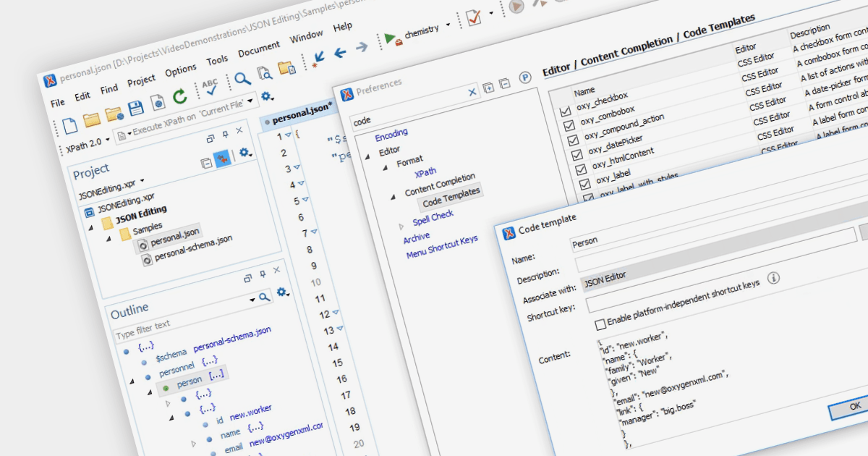Open Menu Shortcut Keys in Preferences tree
This screenshot has width=868, height=456.
pos(442,246)
